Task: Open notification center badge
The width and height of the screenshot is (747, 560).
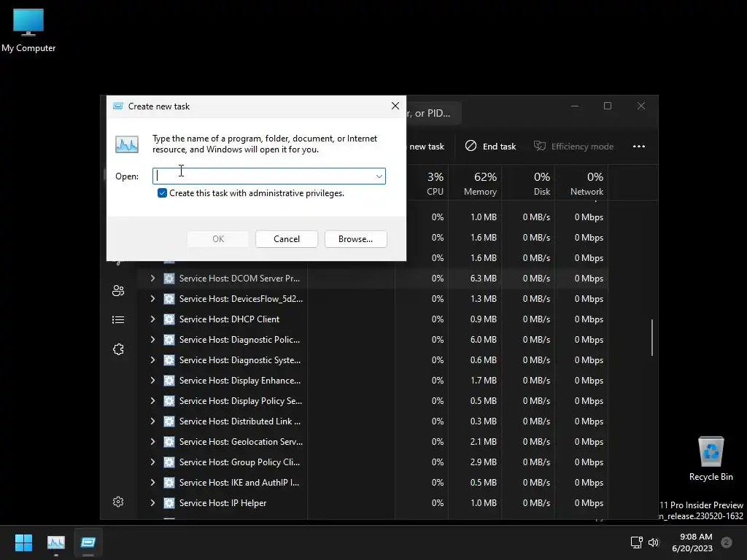Action: [x=727, y=542]
